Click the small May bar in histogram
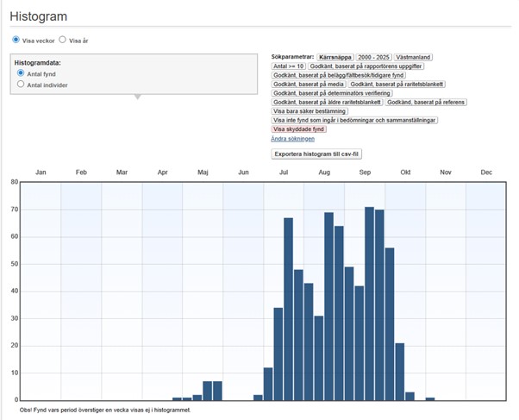Viewport: 519px width, 420px height. tap(208, 391)
